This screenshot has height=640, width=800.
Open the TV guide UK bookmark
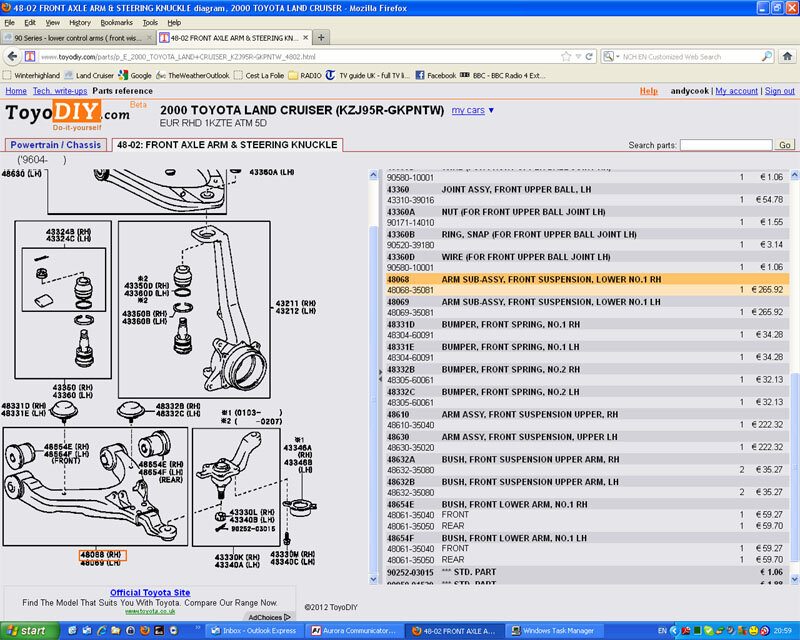[x=367, y=75]
